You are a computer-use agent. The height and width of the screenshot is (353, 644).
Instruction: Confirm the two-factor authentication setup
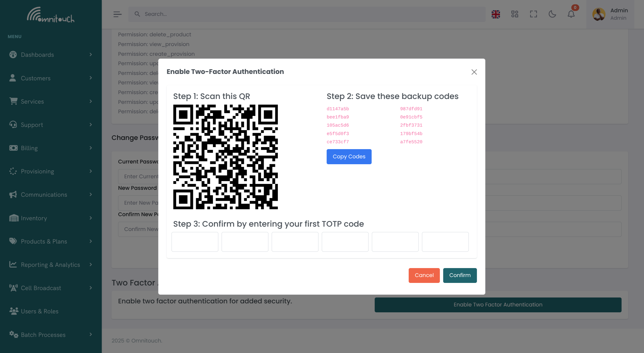click(x=460, y=275)
